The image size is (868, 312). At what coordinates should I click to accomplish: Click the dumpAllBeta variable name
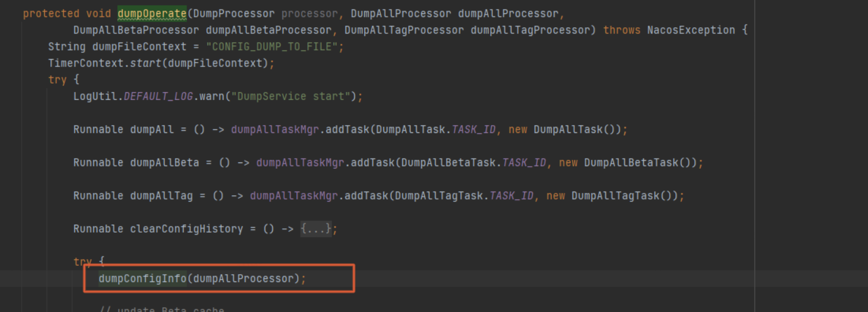164,162
